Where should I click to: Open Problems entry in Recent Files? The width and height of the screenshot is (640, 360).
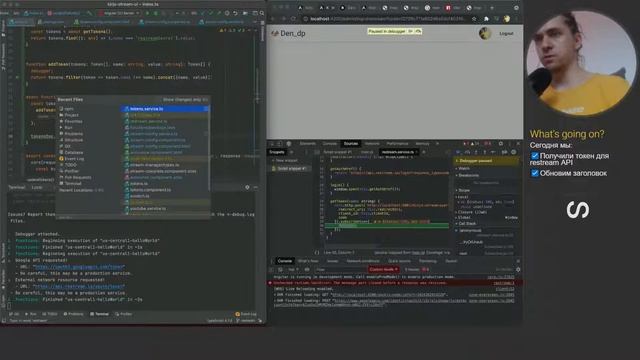[73, 134]
